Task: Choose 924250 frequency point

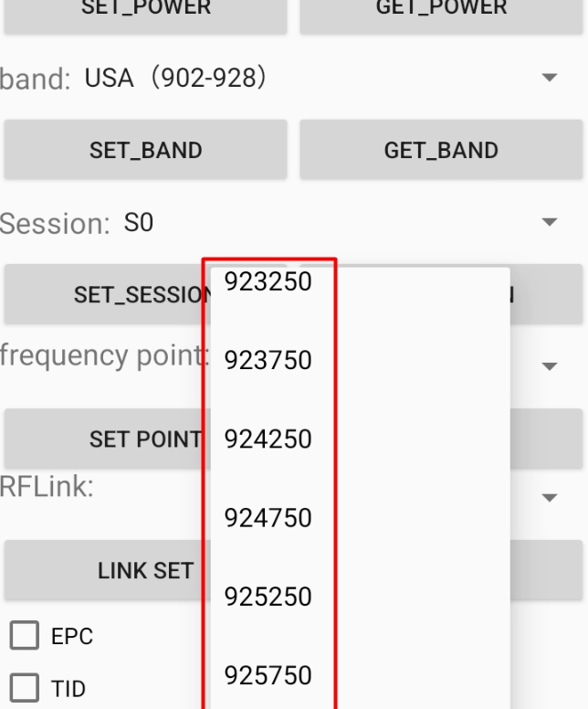Action: [268, 439]
